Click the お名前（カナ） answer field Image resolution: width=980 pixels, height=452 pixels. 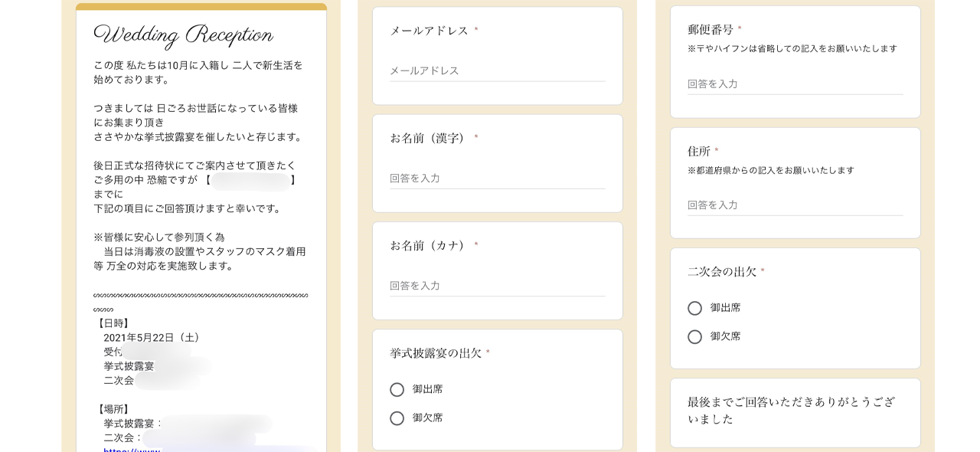click(497, 286)
